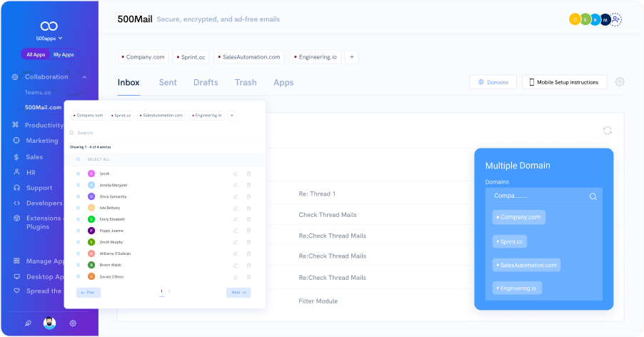
Task: Delete Emily Elizabeth using the trash icon
Action: coord(248,219)
